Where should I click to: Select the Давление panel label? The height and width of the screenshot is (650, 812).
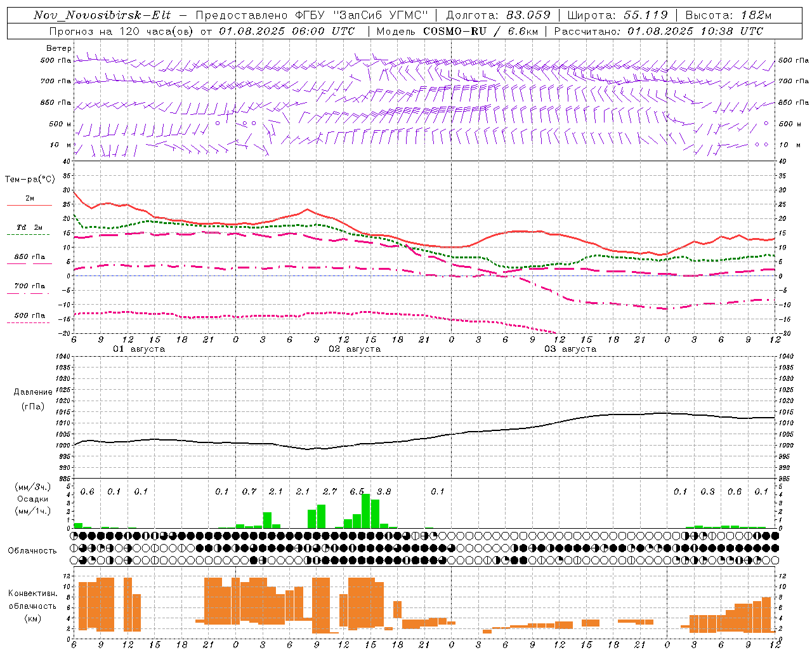click(x=33, y=392)
